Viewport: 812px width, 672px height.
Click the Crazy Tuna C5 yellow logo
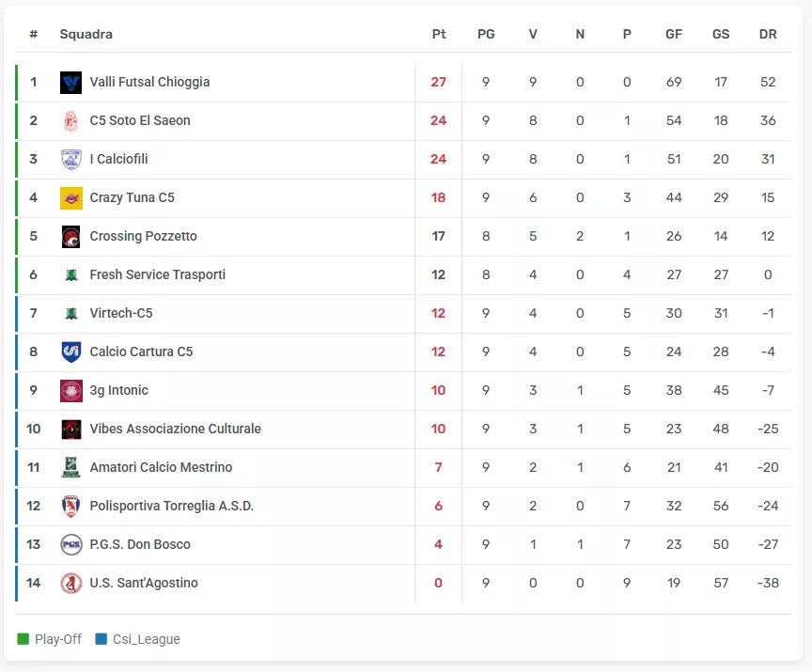point(71,198)
